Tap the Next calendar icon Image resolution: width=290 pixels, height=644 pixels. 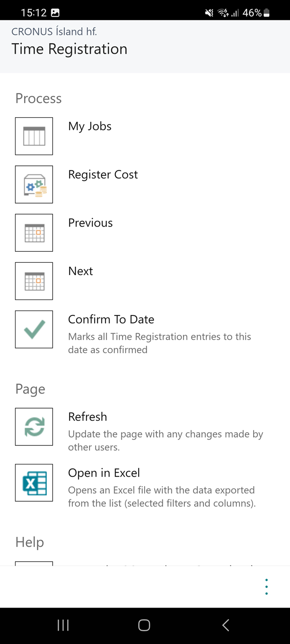[x=34, y=281]
